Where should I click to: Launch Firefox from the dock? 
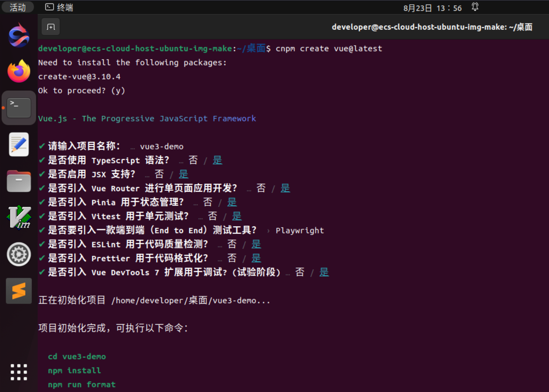click(19, 71)
